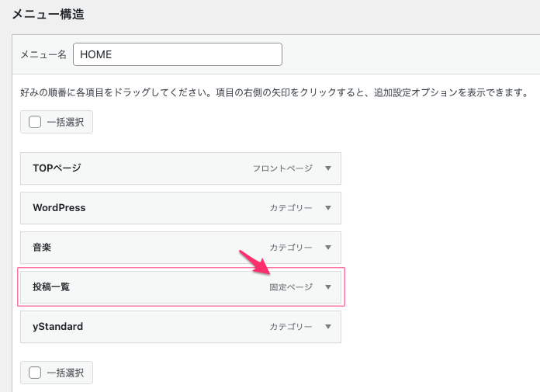Expand the yStandard menu item arrow
Screen dimensions: 540x392
(x=328, y=327)
